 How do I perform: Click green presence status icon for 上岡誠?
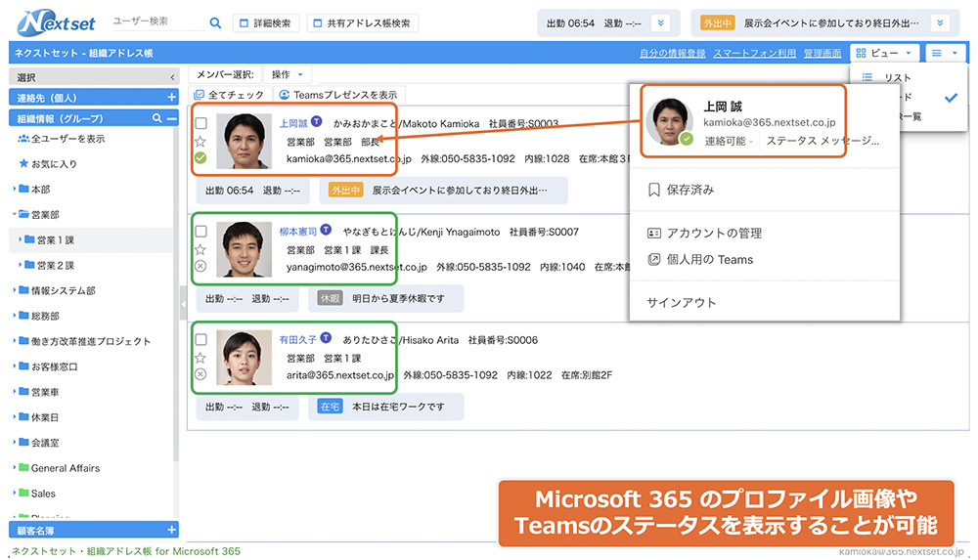click(200, 157)
